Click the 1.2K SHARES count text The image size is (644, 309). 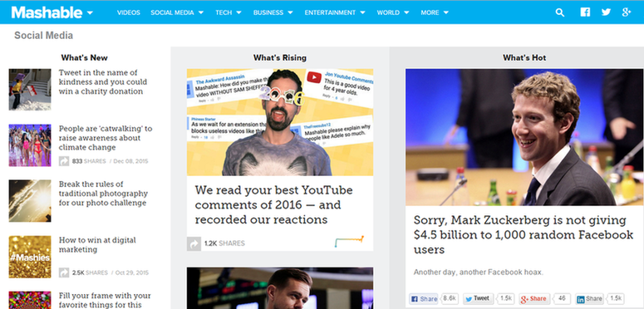click(x=224, y=243)
